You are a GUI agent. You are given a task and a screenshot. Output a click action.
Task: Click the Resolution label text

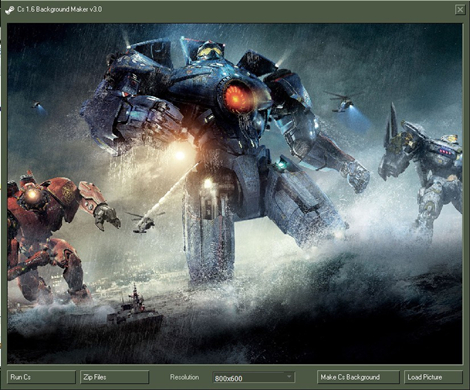pyautogui.click(x=184, y=377)
